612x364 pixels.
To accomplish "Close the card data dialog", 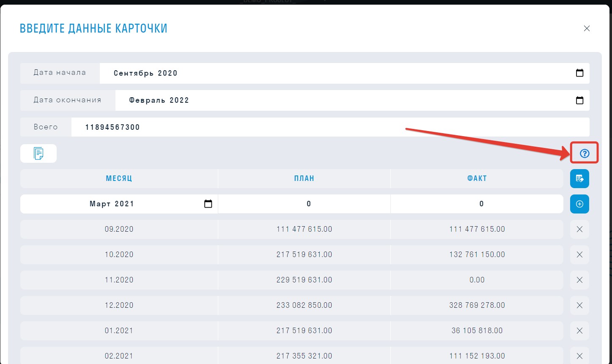I will (587, 28).
